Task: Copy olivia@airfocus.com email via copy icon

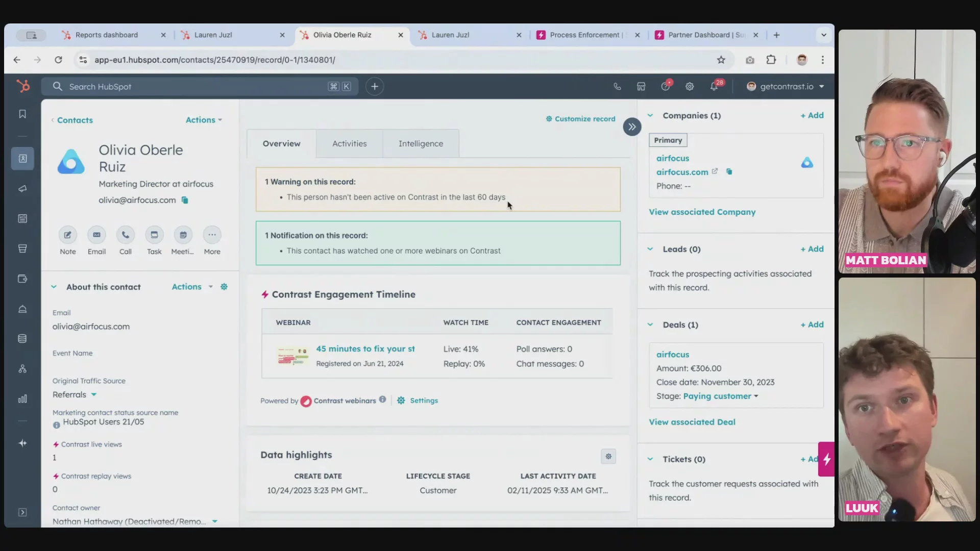Action: tap(185, 201)
